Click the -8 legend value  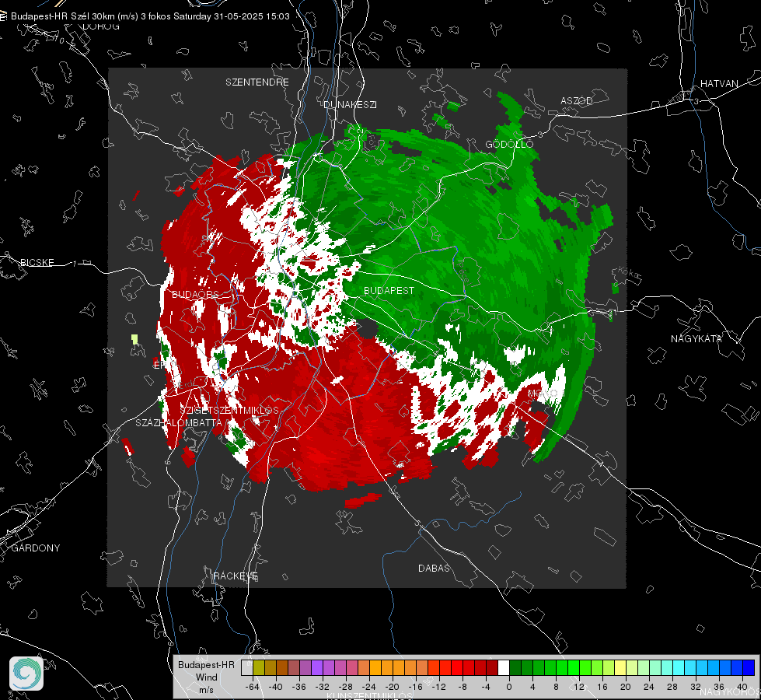pyautogui.click(x=463, y=687)
